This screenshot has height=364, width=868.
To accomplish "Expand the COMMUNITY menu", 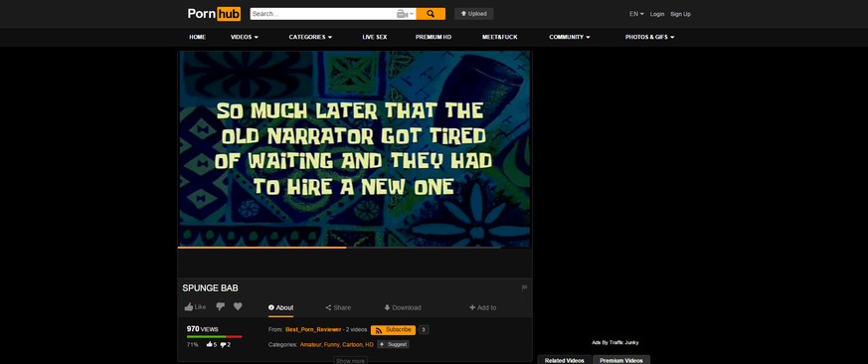I will (x=569, y=37).
